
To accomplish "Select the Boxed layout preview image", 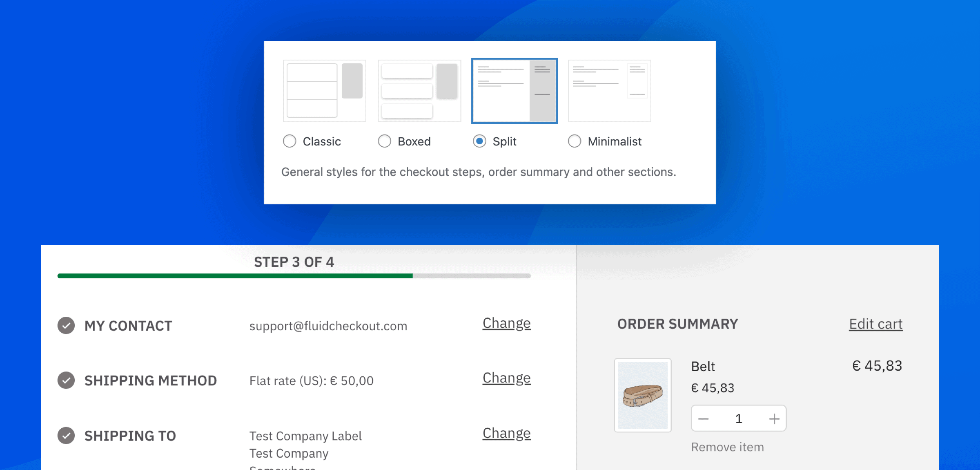I will 419,90.
